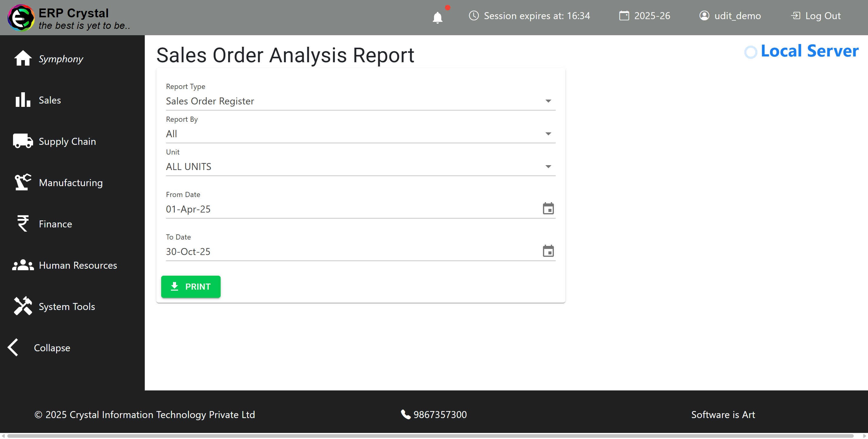Open the To Date calendar picker

(x=548, y=251)
